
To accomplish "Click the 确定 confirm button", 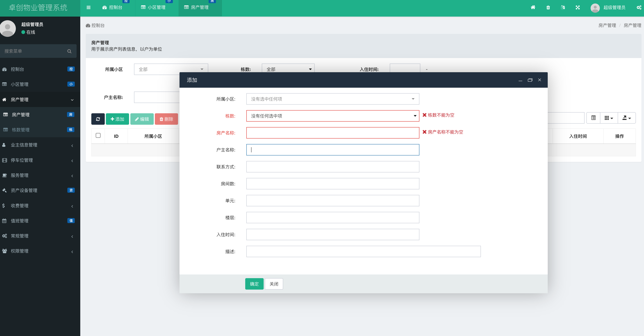I will point(254,284).
